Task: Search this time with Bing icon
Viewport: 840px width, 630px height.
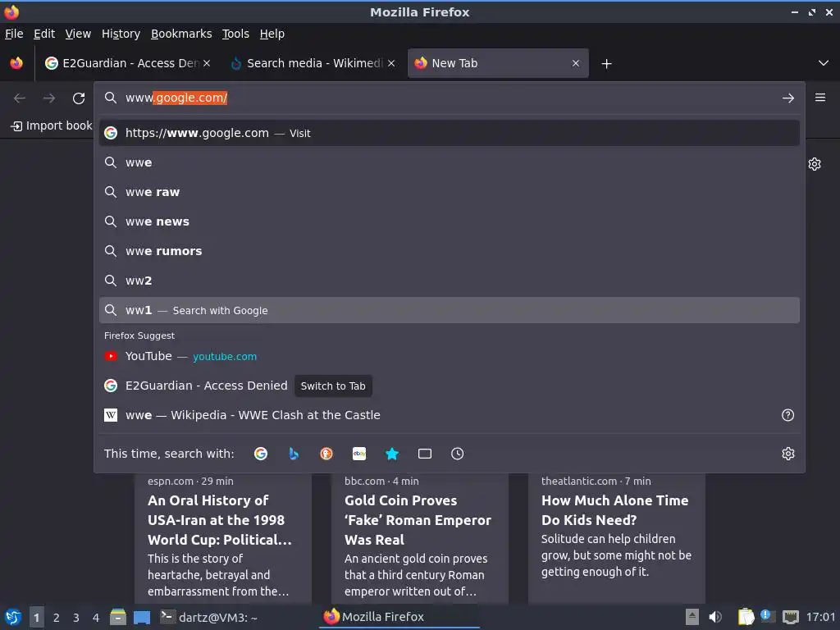Action: coord(294,454)
